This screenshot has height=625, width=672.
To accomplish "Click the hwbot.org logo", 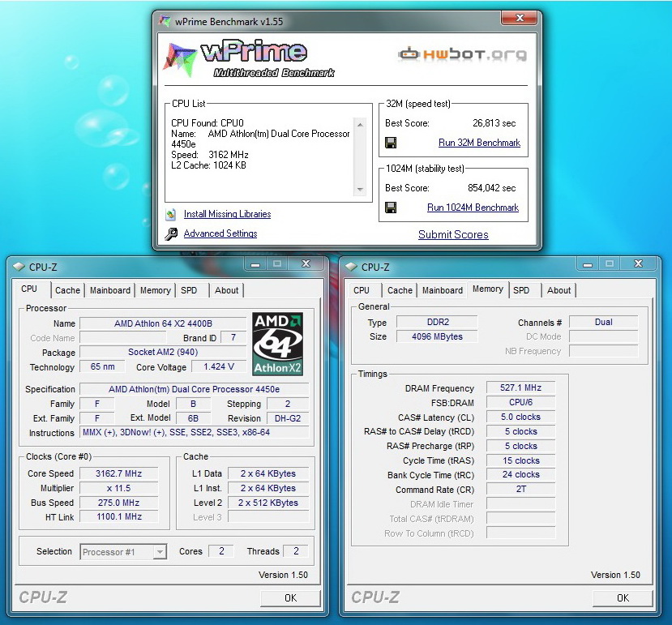I will coord(462,54).
